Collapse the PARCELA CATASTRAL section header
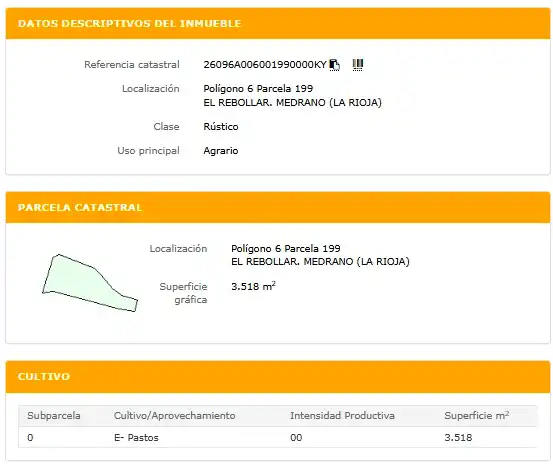 coord(278,207)
